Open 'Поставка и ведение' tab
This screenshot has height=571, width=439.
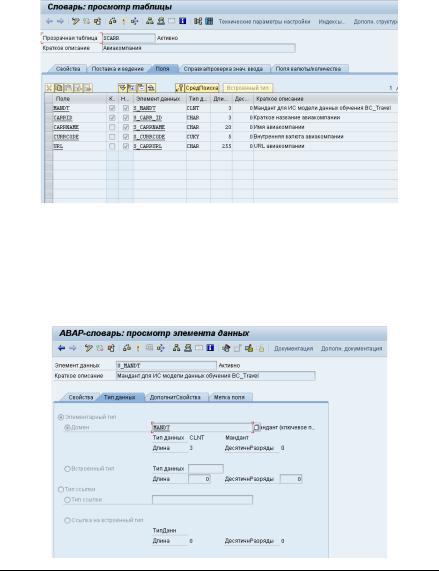pyautogui.click(x=118, y=68)
